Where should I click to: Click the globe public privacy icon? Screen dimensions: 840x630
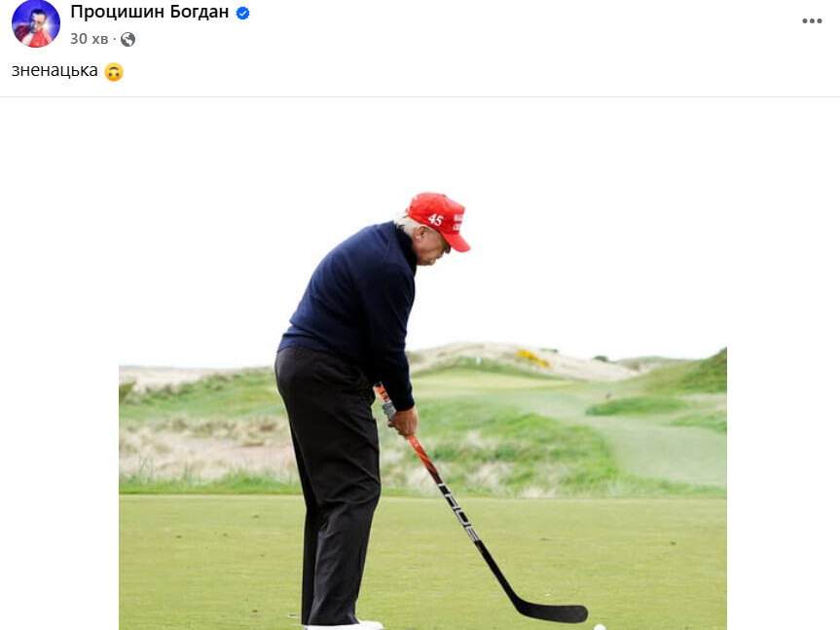point(128,39)
